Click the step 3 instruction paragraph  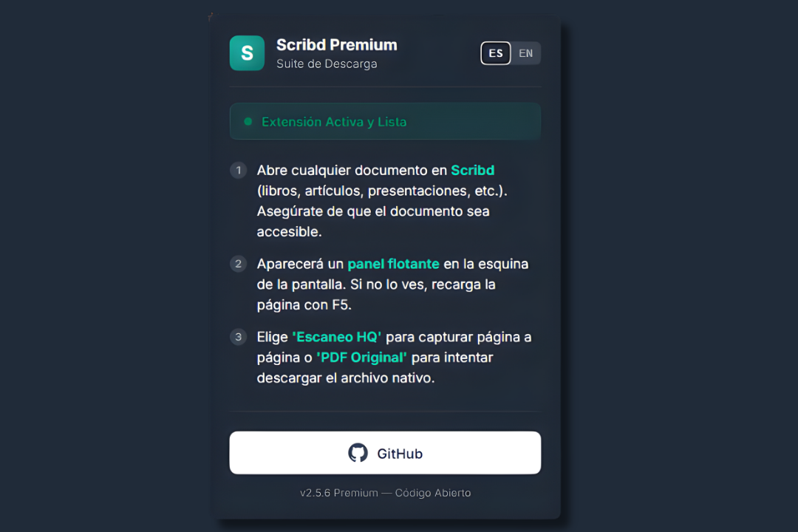coord(394,358)
